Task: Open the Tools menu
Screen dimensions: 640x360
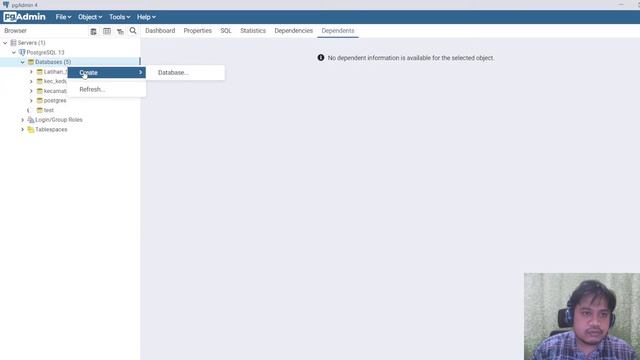Action: click(x=119, y=17)
